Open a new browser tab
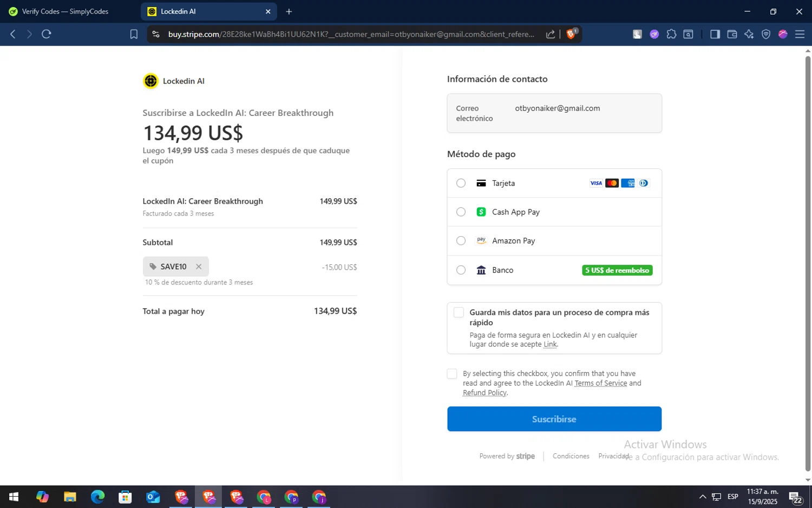The image size is (812, 508). click(x=289, y=11)
